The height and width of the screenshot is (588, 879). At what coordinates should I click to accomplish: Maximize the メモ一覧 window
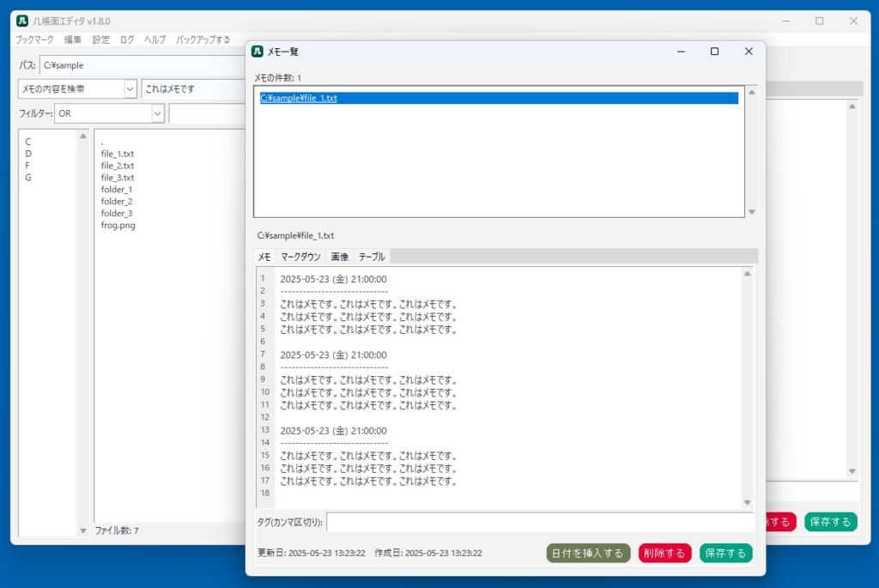715,52
